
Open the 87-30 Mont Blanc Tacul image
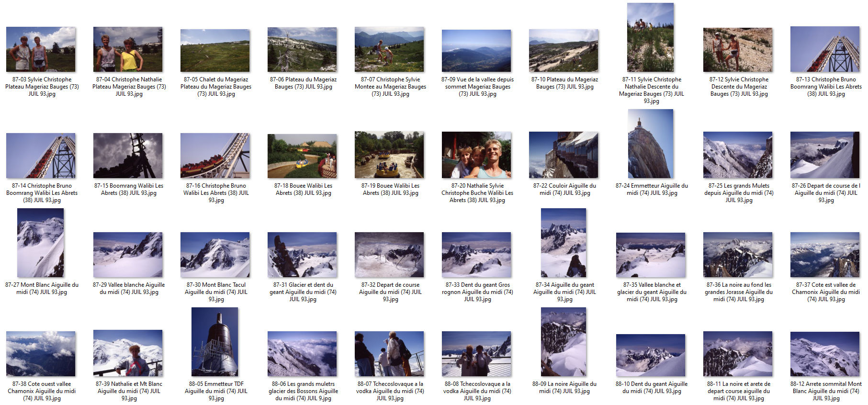coord(215,255)
